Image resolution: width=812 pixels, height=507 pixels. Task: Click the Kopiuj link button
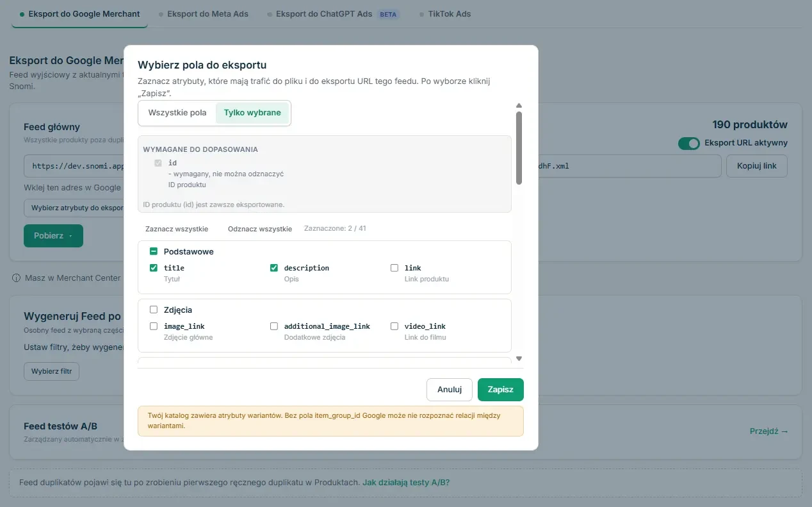757,166
